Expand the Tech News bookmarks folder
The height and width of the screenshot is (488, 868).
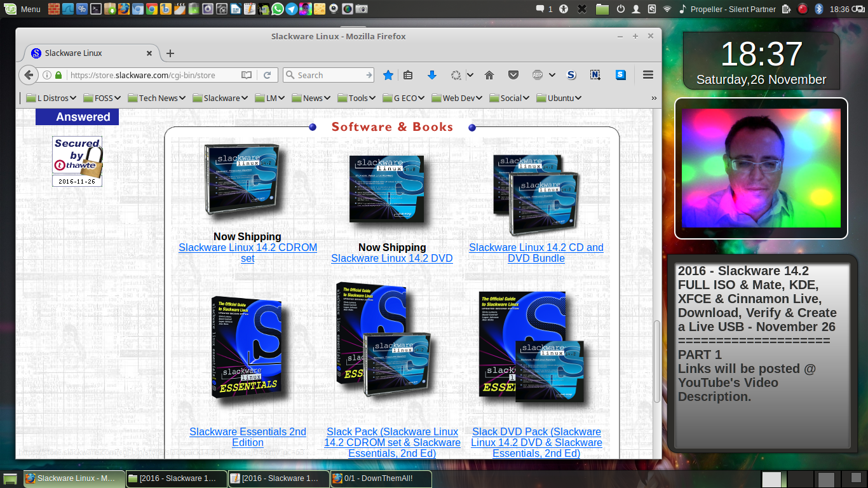(x=157, y=98)
